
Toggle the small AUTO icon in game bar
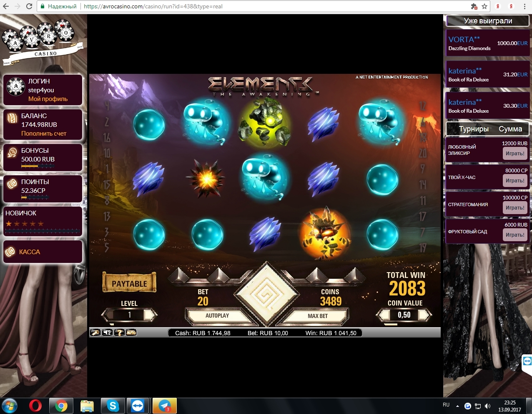(131, 333)
